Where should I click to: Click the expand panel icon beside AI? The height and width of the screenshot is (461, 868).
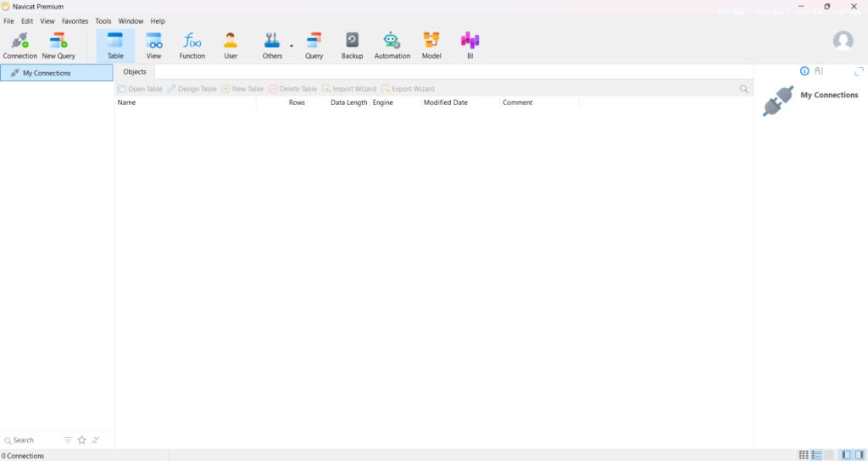click(x=859, y=71)
